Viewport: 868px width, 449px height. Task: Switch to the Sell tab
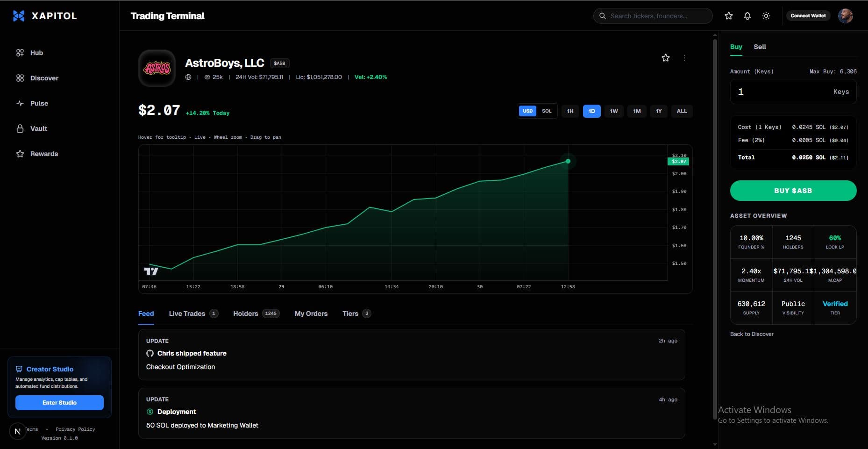tap(760, 47)
